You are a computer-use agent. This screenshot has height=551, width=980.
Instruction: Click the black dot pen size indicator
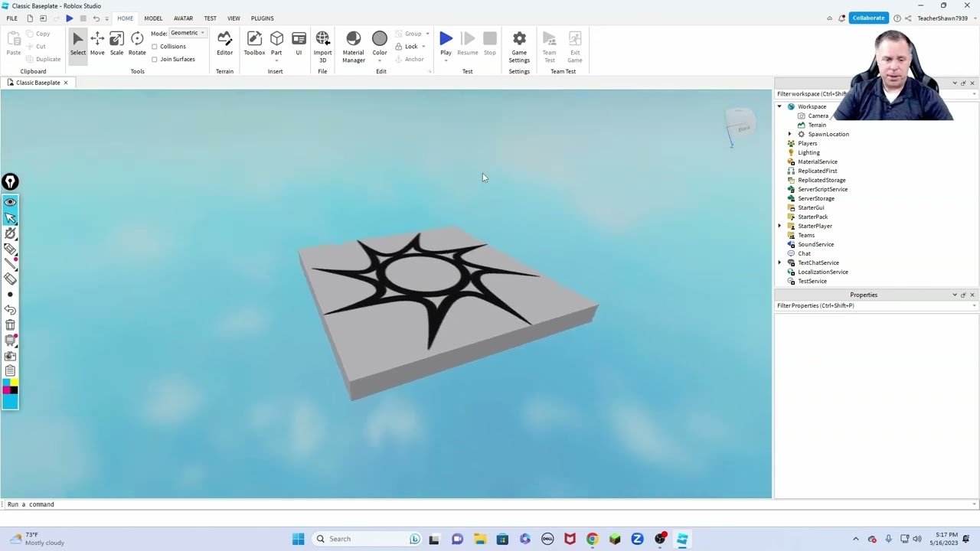coord(10,295)
